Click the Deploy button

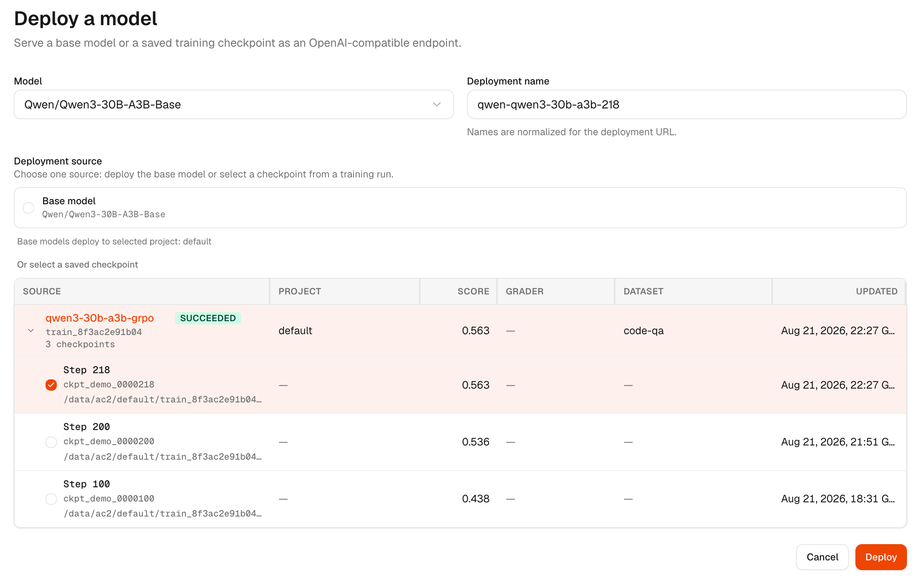point(881,557)
